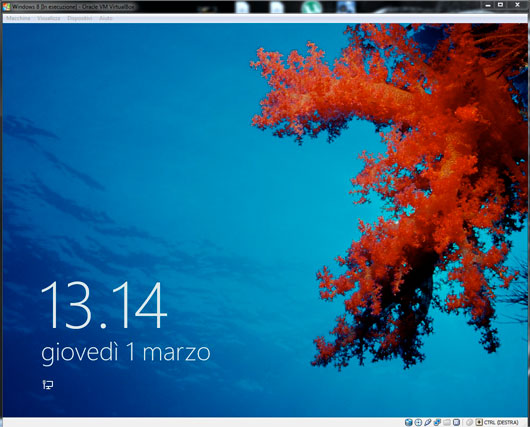Click the network status icon on lock screen

click(x=48, y=384)
